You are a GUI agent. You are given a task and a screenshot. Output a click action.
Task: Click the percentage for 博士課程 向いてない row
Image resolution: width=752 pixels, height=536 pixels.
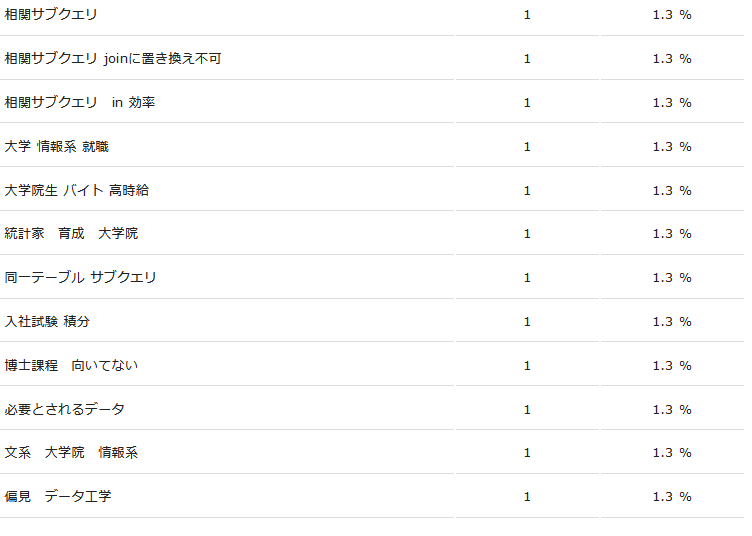(x=672, y=366)
